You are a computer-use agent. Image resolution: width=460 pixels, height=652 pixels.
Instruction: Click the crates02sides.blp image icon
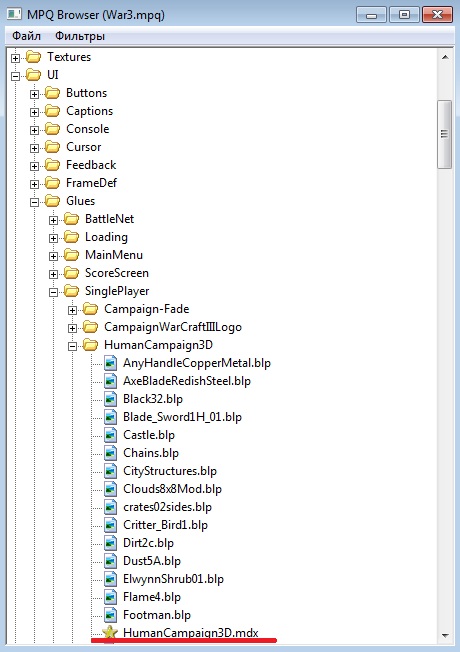point(110,507)
